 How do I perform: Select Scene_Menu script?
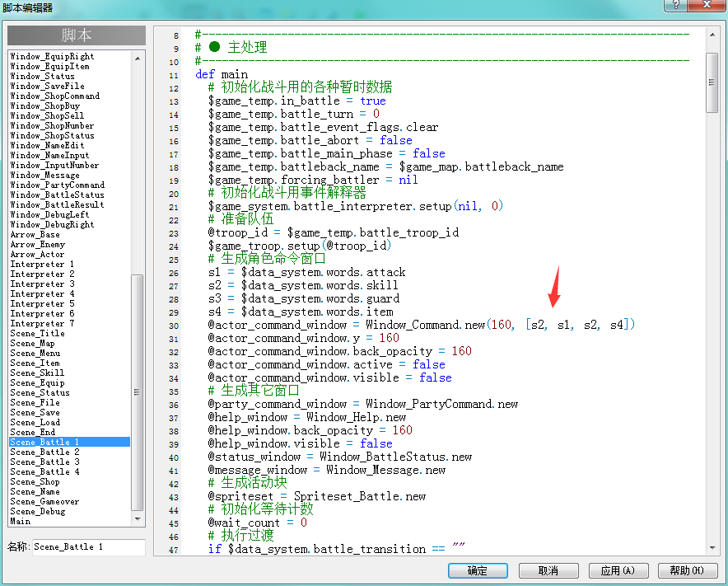(x=35, y=354)
